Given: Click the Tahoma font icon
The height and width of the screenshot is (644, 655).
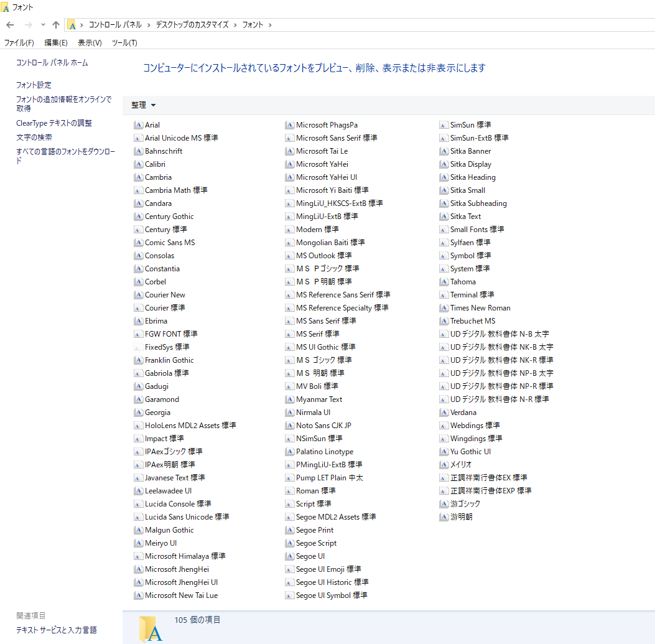Looking at the screenshot, I should [x=444, y=282].
